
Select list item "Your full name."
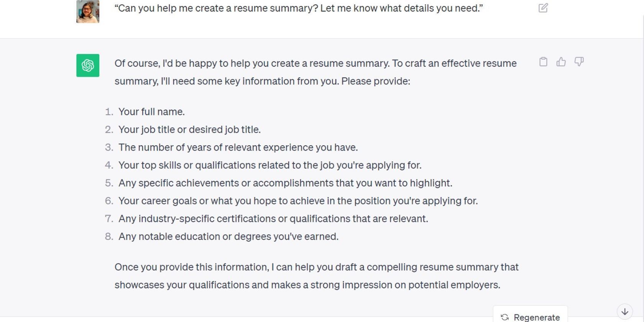[151, 112]
